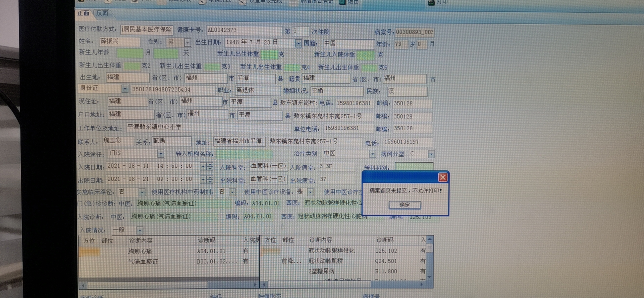Image resolution: width=644 pixels, height=298 pixels.
Task: Click the 民族 field showing 汉
Action: pyautogui.click(x=407, y=91)
